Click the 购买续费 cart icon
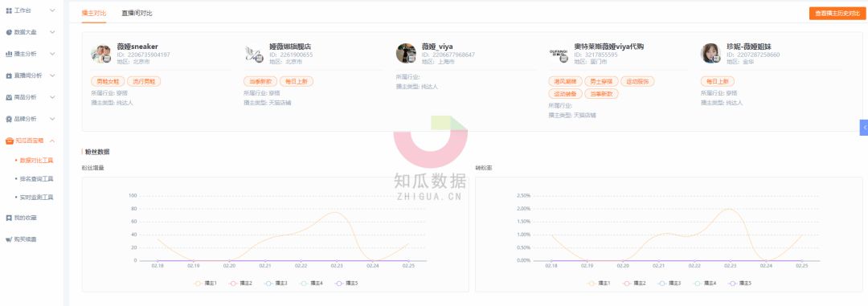 (x=9, y=239)
